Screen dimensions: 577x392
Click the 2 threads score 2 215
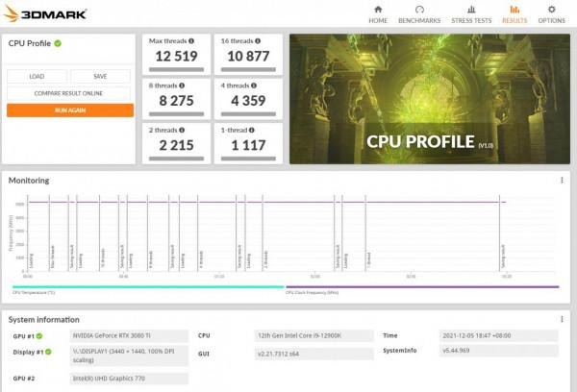(x=176, y=145)
